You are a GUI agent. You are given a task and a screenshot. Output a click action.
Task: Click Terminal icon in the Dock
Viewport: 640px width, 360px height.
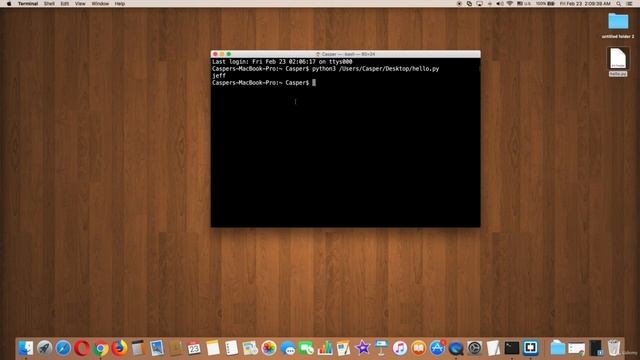512,348
